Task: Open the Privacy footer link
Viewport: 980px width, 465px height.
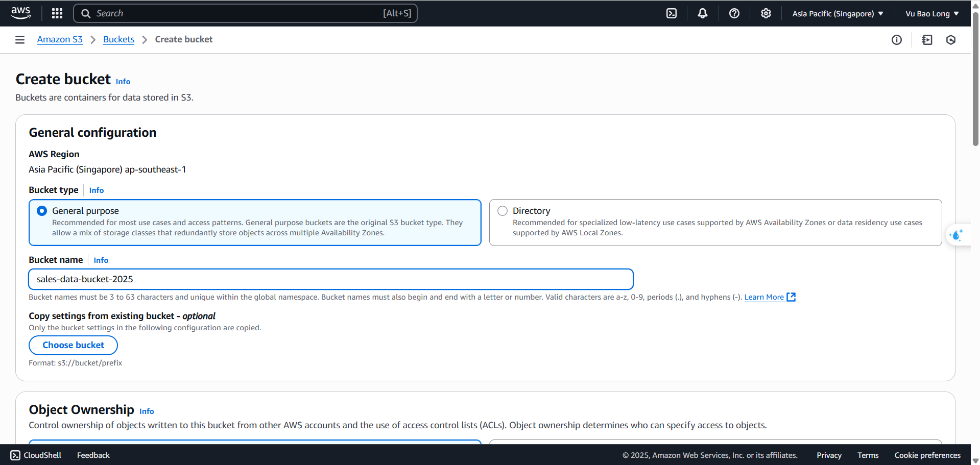Action: click(x=829, y=455)
